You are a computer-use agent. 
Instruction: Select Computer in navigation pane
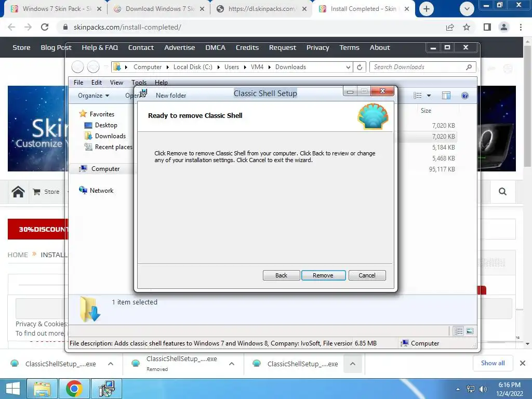(105, 169)
